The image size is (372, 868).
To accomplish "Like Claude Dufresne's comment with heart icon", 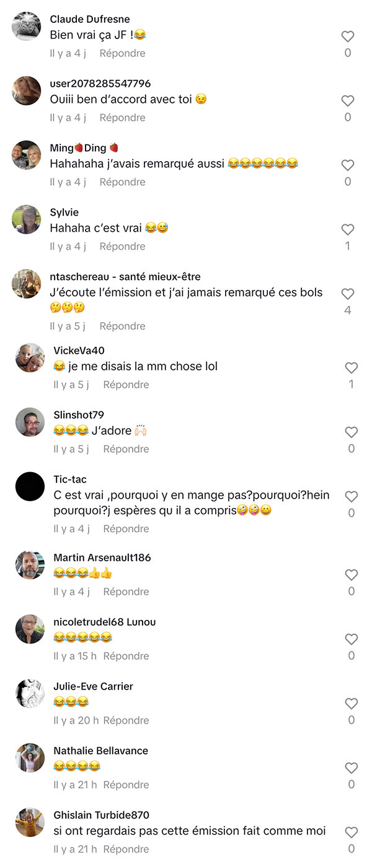I will click(x=348, y=37).
